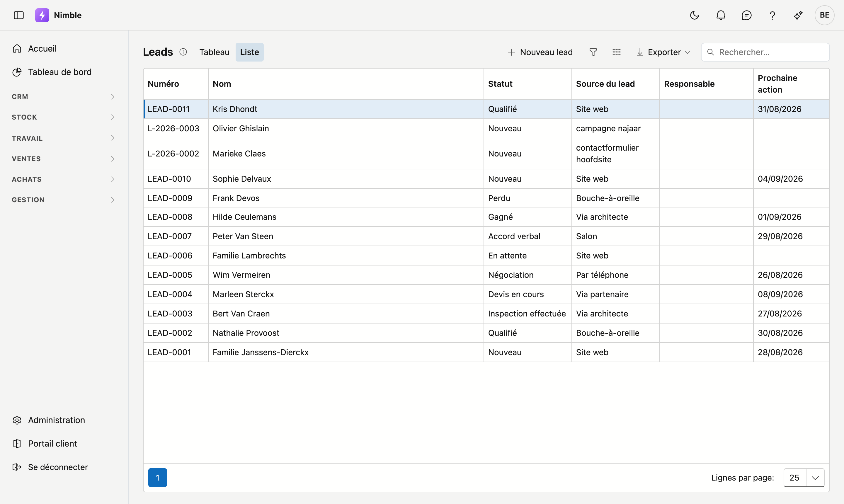Image resolution: width=844 pixels, height=504 pixels.
Task: Open Familie Janssens-Dierckx lead
Action: point(261,352)
